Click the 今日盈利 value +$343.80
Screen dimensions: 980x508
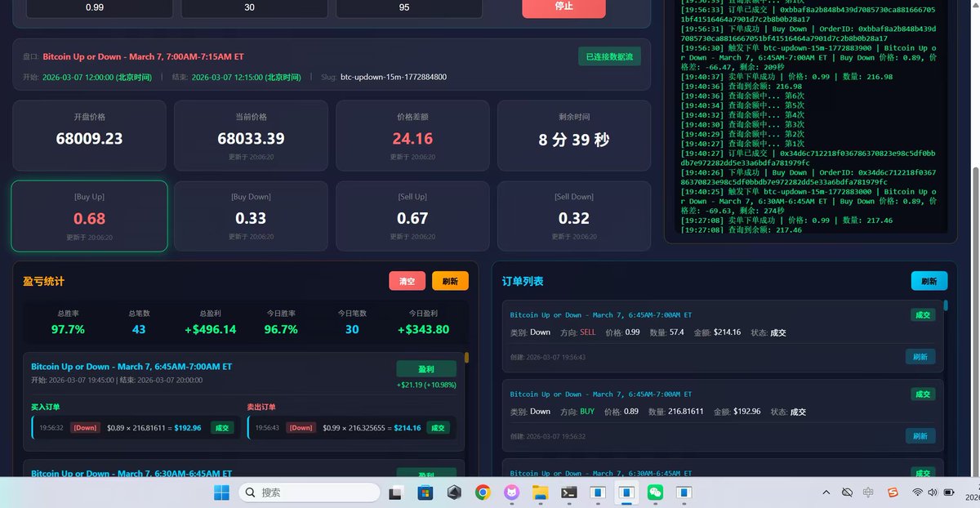tap(422, 329)
